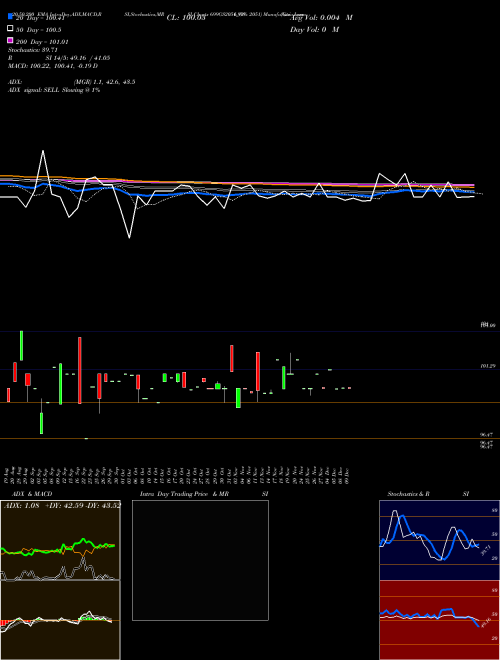Click the white 50 Day legend swatch
This screenshot has width=500, height=660.
click(10, 29)
